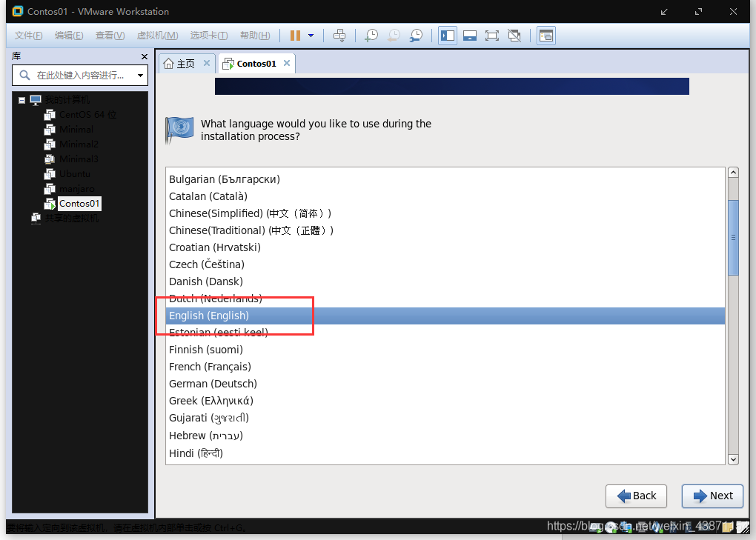Select Croatian (Hrvatski) language

(x=445, y=247)
